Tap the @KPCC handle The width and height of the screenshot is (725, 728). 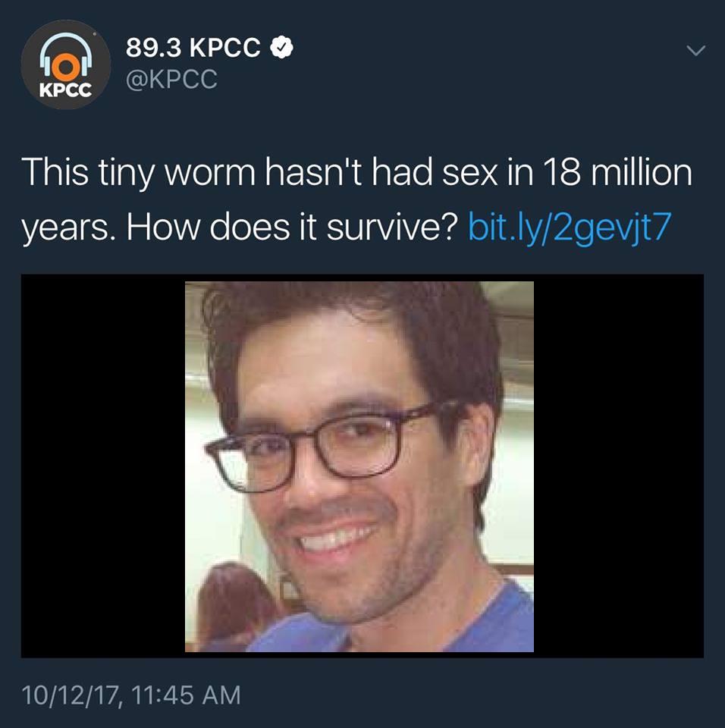click(x=171, y=79)
